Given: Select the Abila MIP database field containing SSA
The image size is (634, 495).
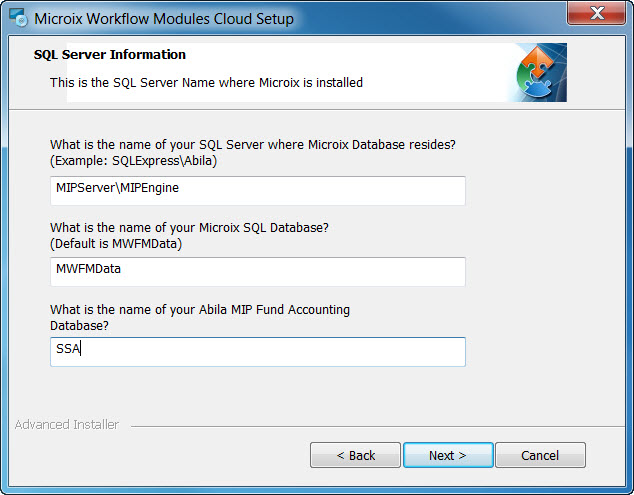Looking at the screenshot, I should pyautogui.click(x=257, y=349).
